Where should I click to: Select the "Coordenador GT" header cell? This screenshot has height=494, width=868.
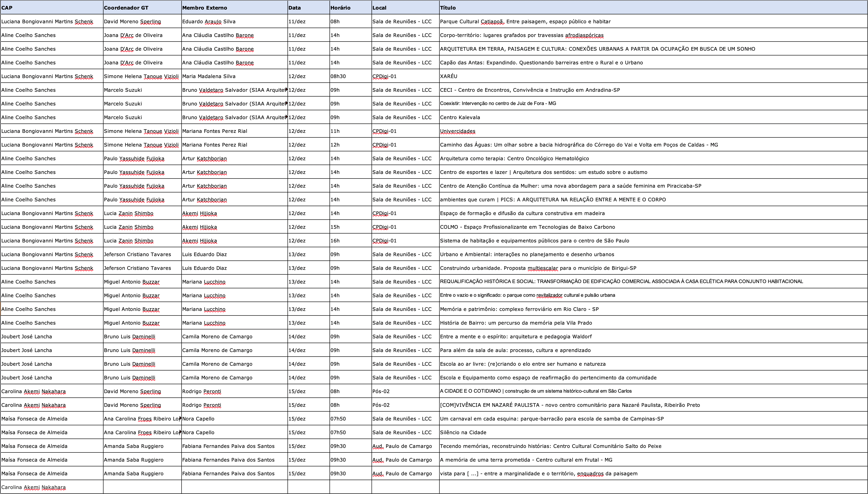[142, 8]
